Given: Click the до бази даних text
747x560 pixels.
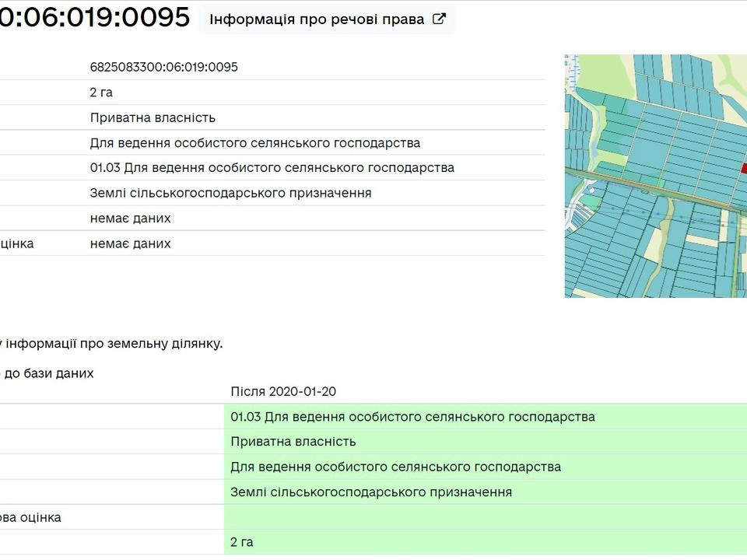Looking at the screenshot, I should 48,373.
